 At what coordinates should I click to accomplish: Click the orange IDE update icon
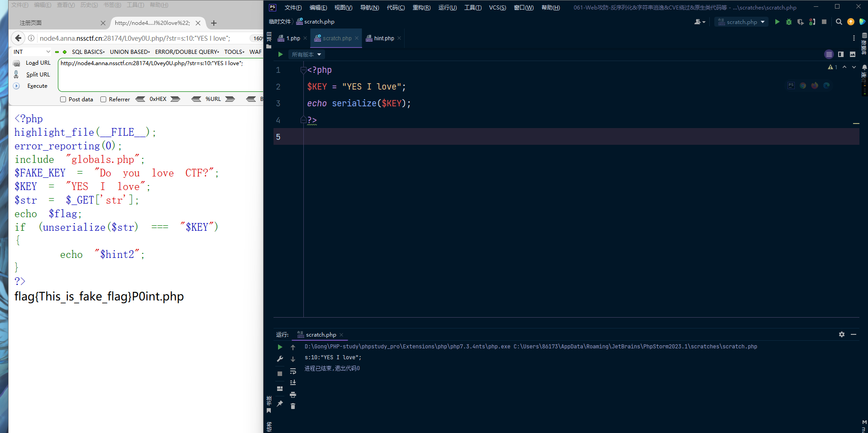[850, 22]
